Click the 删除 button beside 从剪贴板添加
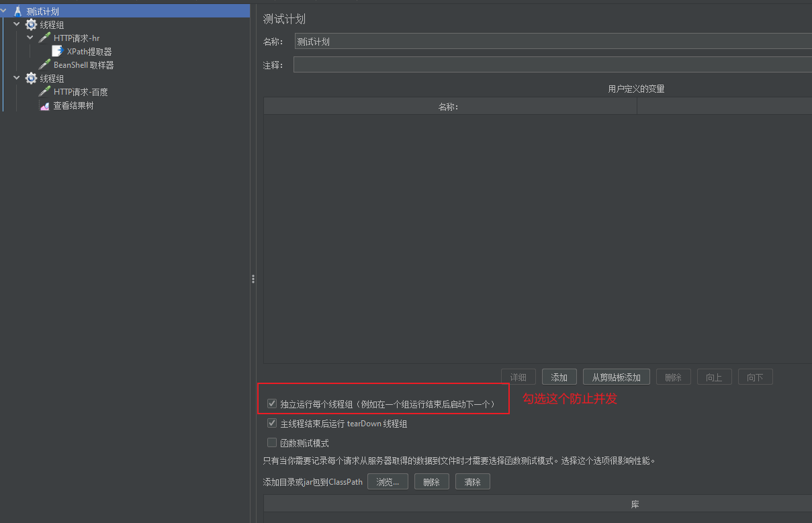Screen dimensions: 812x523 [673, 377]
